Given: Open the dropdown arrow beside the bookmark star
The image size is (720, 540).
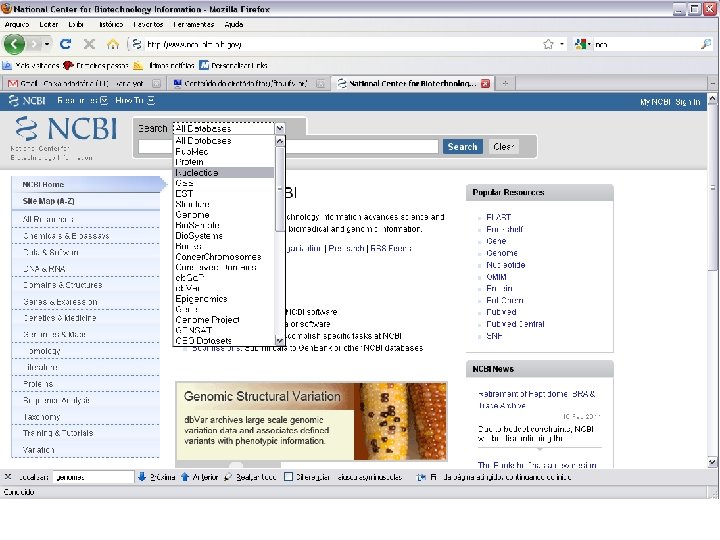Looking at the screenshot, I should coord(562,45).
